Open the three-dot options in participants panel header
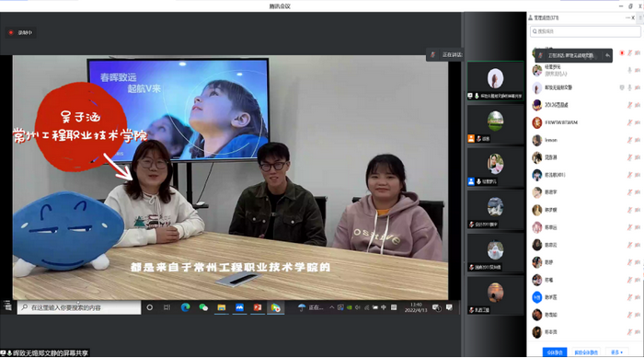 [x=627, y=17]
